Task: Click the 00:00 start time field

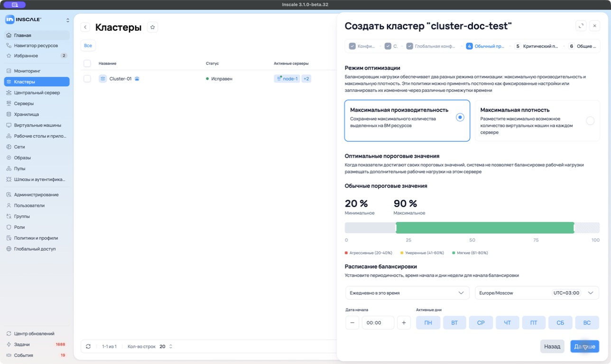Action: [378, 323]
